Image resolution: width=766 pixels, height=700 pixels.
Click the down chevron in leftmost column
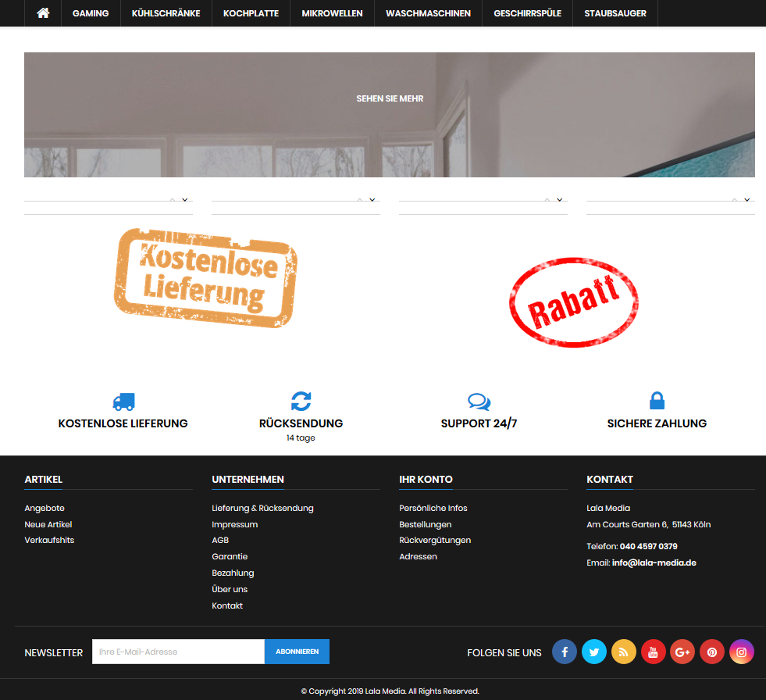point(185,200)
